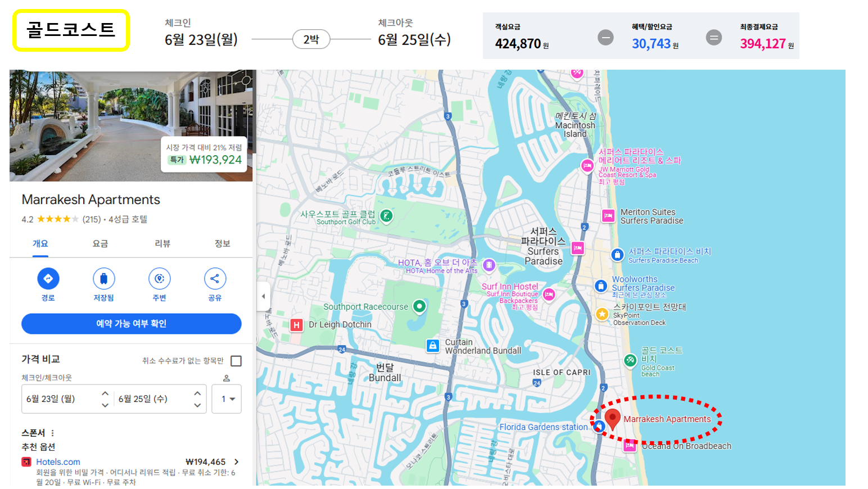Click the Gold Coast beach green marker
This screenshot has height=489, width=868.
630,360
